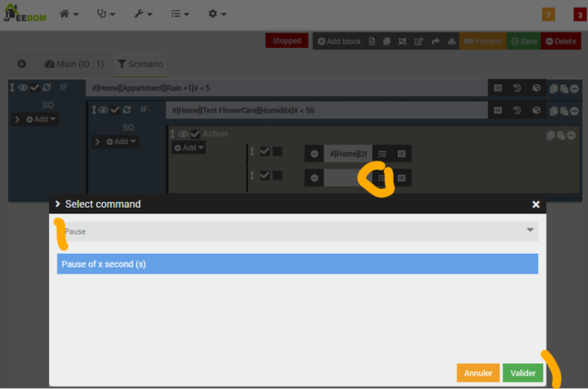Toggle the first action row's checked checkbox
Viewport: 588px width, 389px height.
265,151
